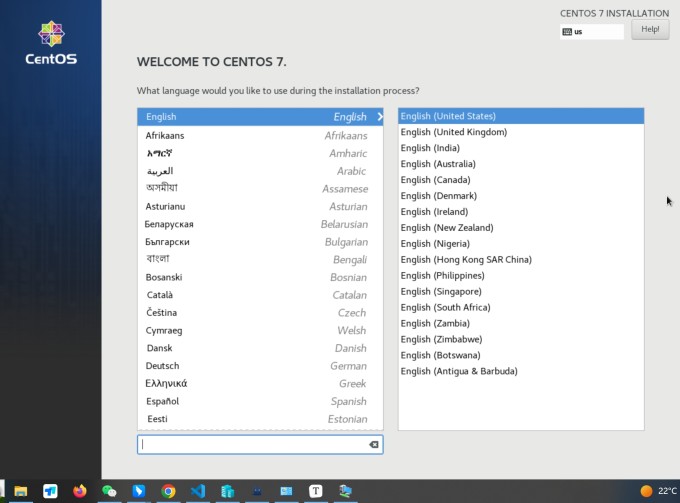Choose English (Botswana) locale
680x503 pixels.
521,355
